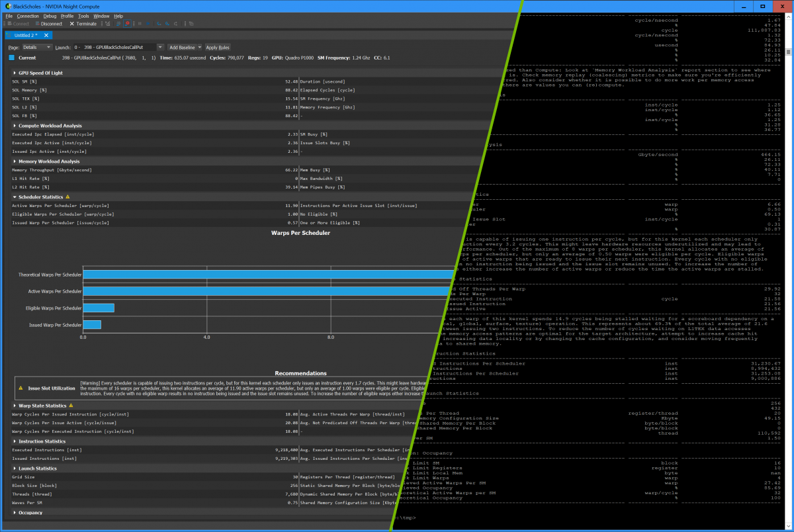Click the Eligible Warps Per Scheduler bar
Viewport: 794px width, 532px height.
tap(99, 308)
